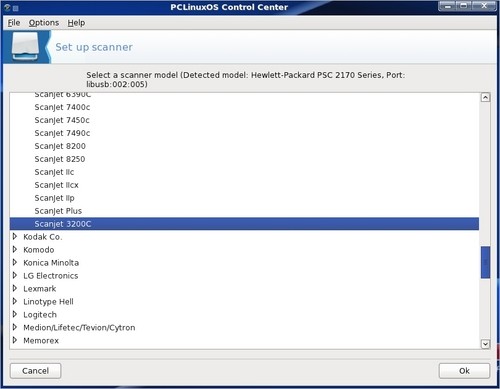Viewport: 500px width, 389px height.
Task: Select ScanJet IIc in the list
Action: click(x=54, y=172)
